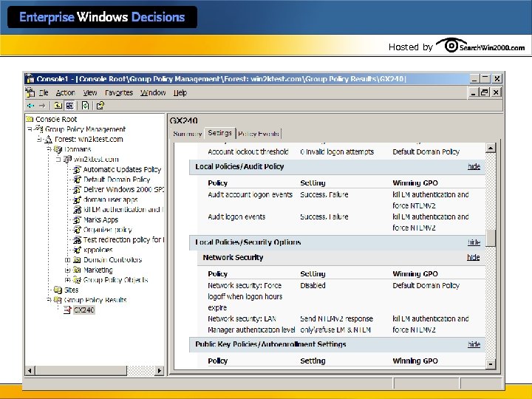
Task: Minimize the inner MMC child window
Action: (473, 92)
